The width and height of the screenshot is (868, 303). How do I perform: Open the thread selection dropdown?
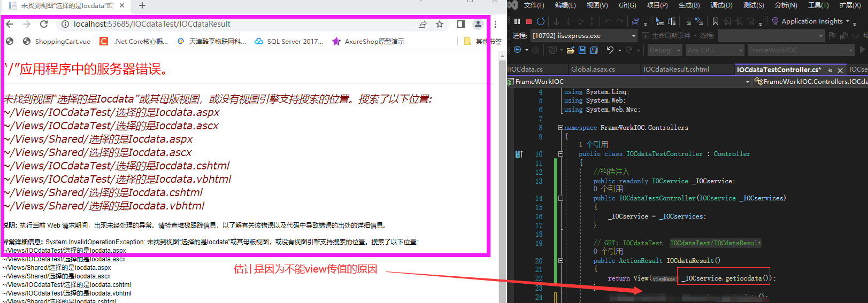771,36
